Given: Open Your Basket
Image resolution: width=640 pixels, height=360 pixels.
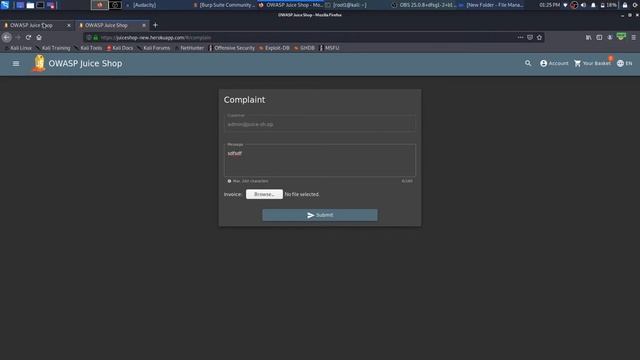Looking at the screenshot, I should coord(592,64).
